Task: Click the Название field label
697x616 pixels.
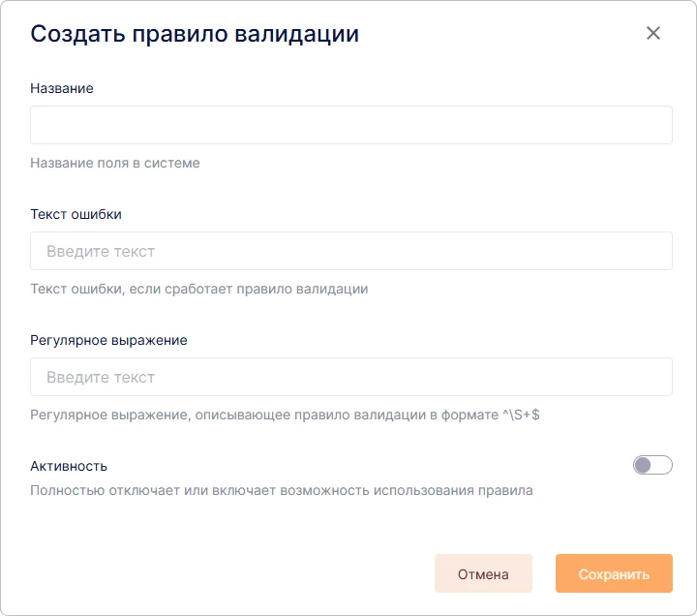Action: pyautogui.click(x=62, y=88)
